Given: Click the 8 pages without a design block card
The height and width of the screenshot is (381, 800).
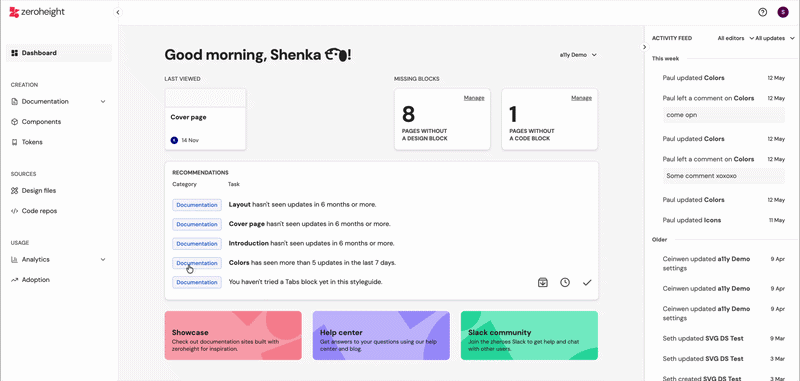Looking at the screenshot, I should click(x=442, y=119).
